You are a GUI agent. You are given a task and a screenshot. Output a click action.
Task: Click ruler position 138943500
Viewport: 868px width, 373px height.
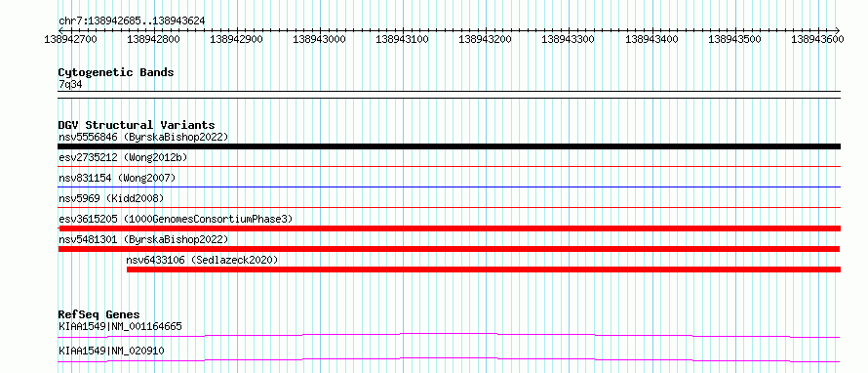[734, 39]
